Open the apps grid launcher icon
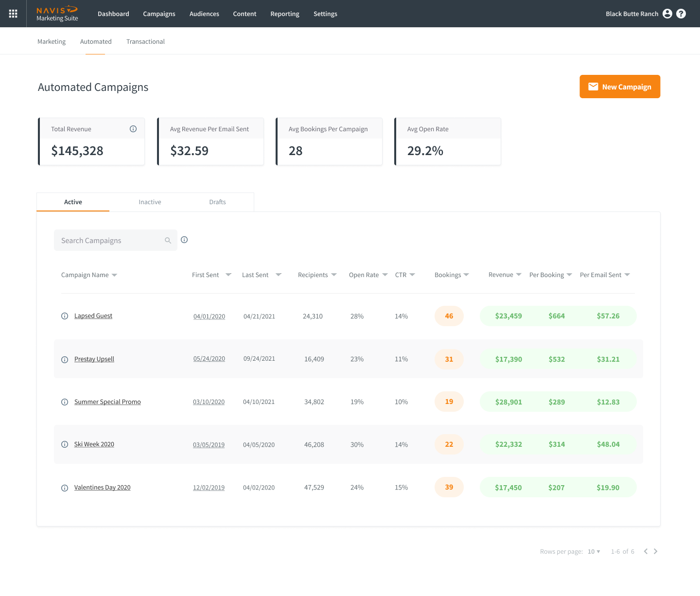This screenshot has height=596, width=700. (13, 14)
